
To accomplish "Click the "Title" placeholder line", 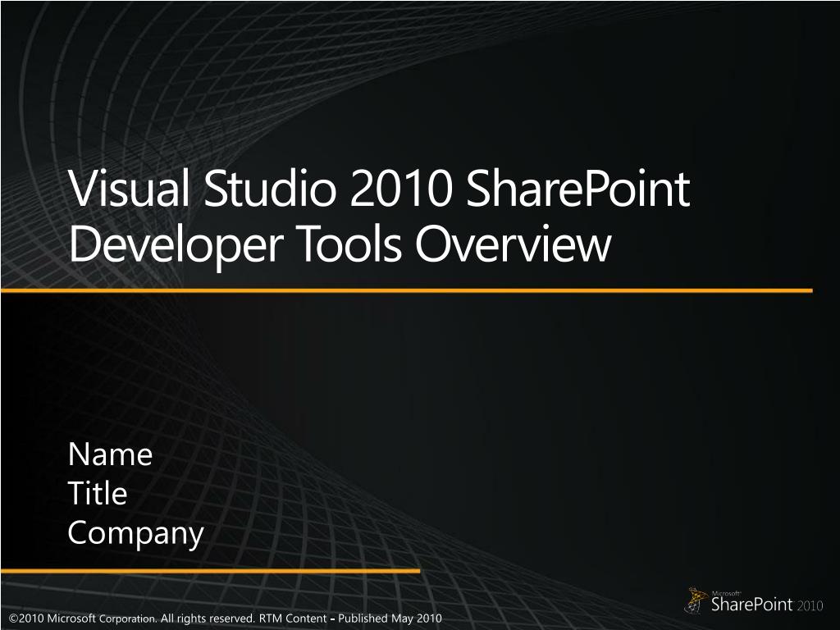I will (98, 493).
